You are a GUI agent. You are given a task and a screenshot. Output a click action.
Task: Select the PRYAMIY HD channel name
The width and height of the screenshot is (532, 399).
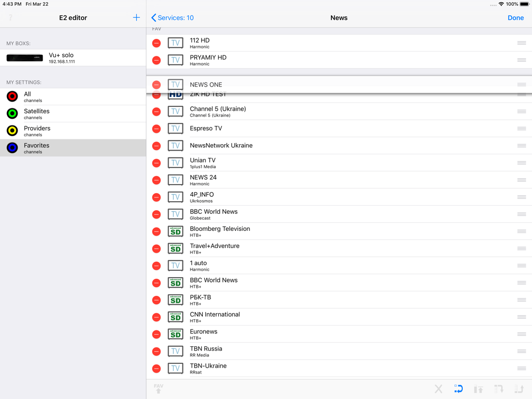coord(208,57)
